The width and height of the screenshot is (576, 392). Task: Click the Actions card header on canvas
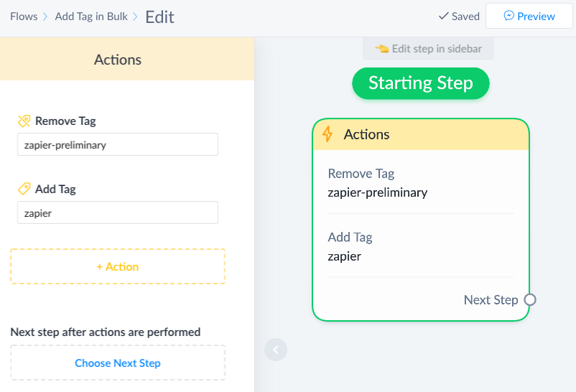coord(421,134)
